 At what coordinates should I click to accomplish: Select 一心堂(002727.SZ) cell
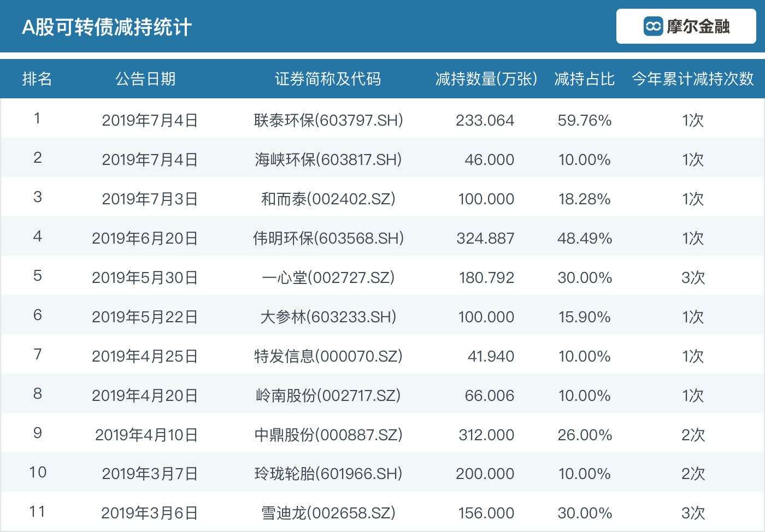point(328,277)
